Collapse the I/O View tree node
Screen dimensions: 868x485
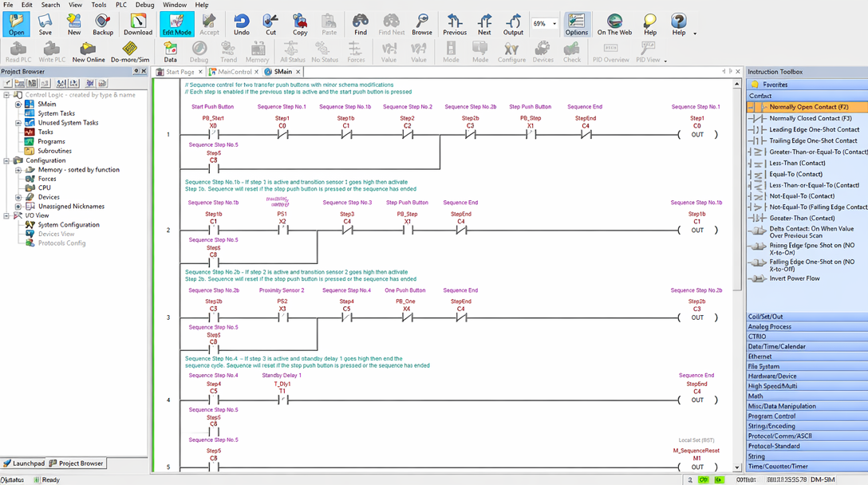[x=6, y=216]
